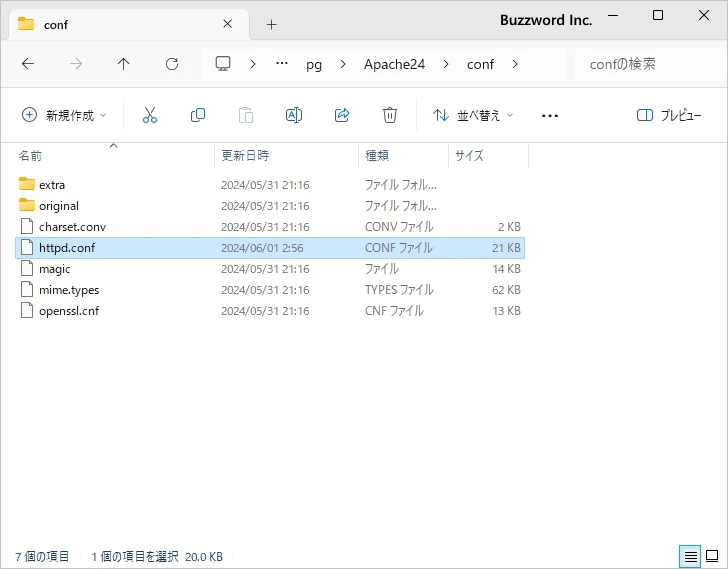This screenshot has width=728, height=569.
Task: Click the Copy icon in toolbar
Action: (198, 115)
